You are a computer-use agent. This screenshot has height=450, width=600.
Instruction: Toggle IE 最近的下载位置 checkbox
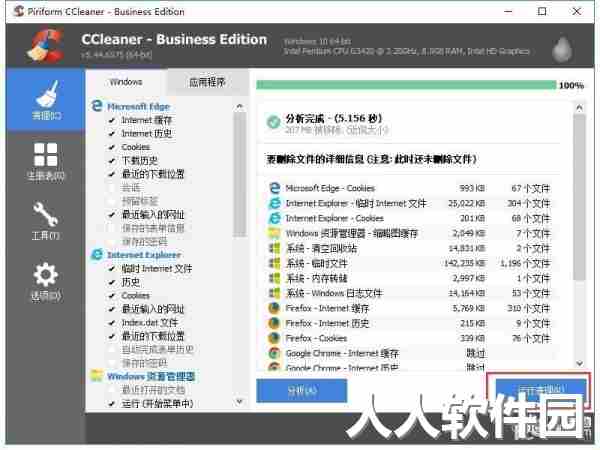click(112, 336)
